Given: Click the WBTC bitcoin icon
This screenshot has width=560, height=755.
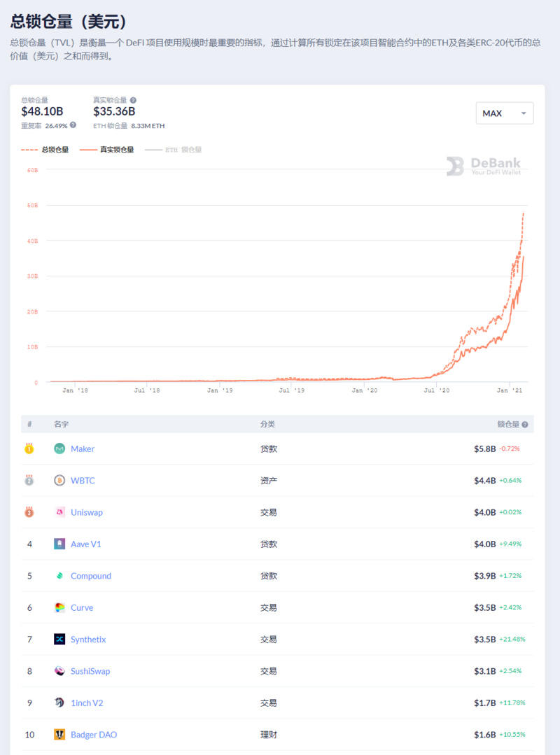Looking at the screenshot, I should point(59,481).
